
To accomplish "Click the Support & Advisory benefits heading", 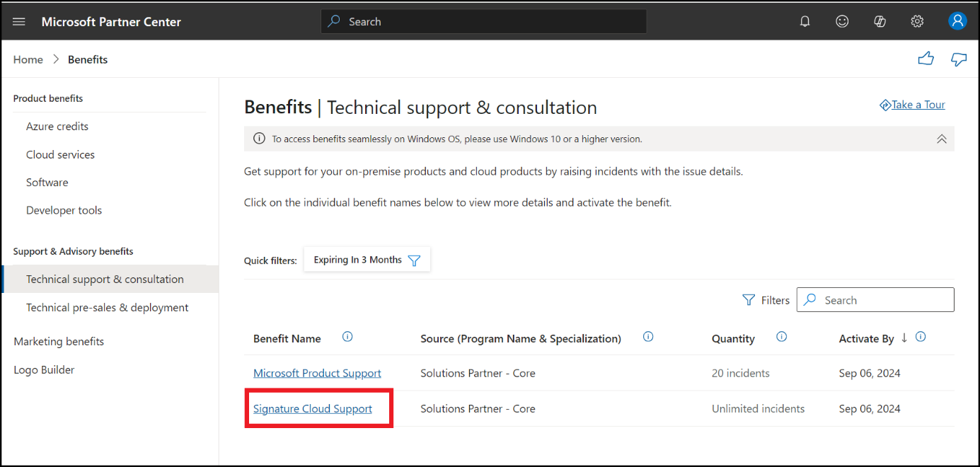I will (74, 251).
